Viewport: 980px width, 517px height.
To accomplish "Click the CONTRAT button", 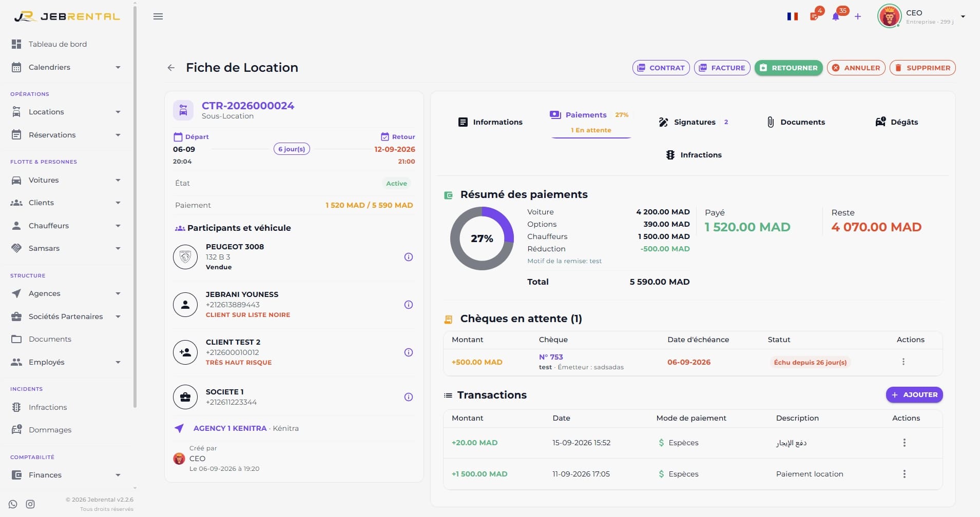I will coord(661,68).
